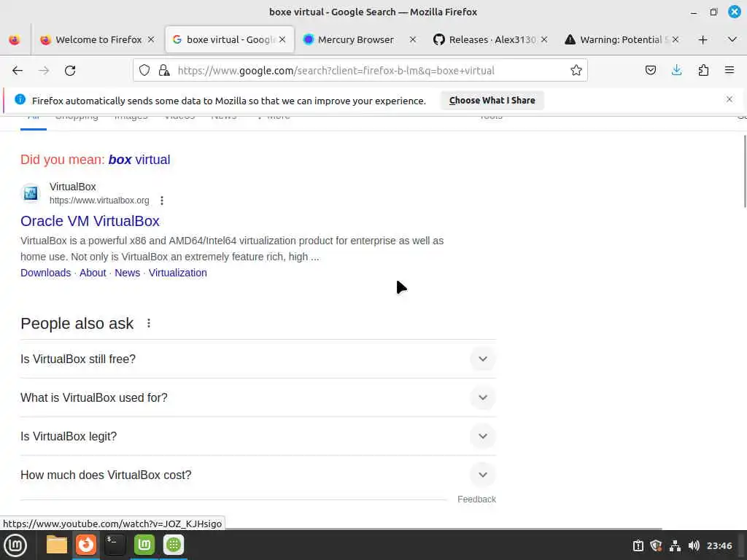Click the vertical page scrollbar
Viewport: 747px width, 560px height.
[745, 171]
